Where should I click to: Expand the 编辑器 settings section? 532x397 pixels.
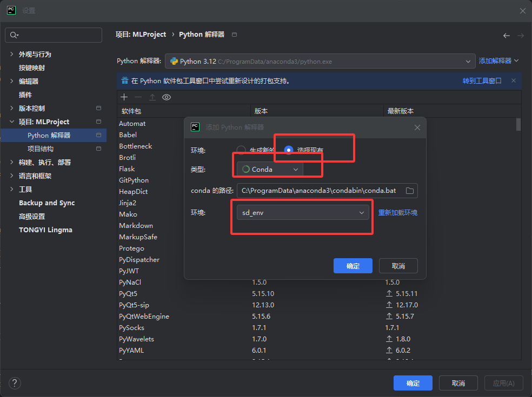tap(12, 81)
